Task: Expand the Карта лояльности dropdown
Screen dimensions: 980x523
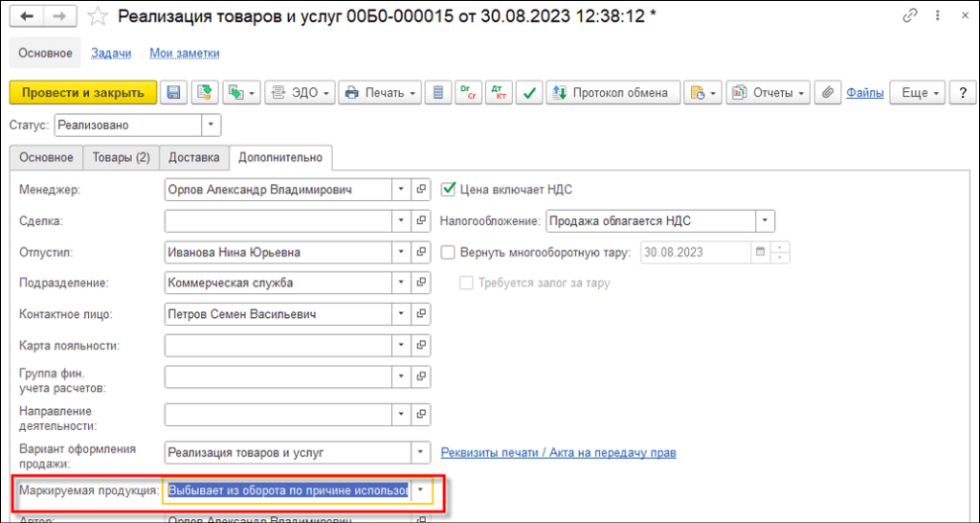Action: point(401,345)
